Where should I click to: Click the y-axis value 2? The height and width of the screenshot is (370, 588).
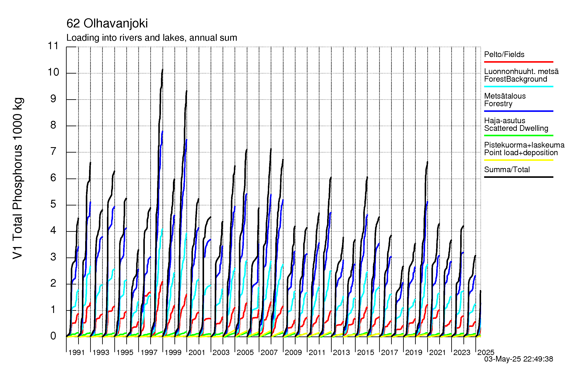click(x=53, y=283)
